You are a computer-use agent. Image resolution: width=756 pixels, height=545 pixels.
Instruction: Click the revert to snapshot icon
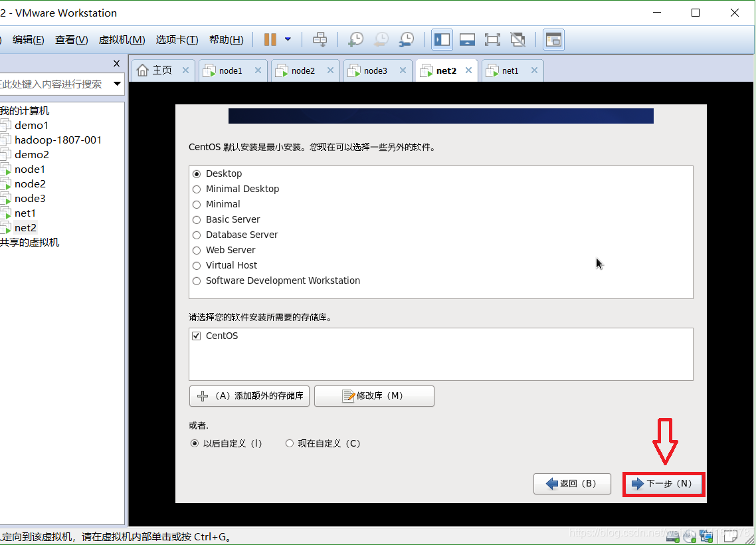[x=381, y=40]
